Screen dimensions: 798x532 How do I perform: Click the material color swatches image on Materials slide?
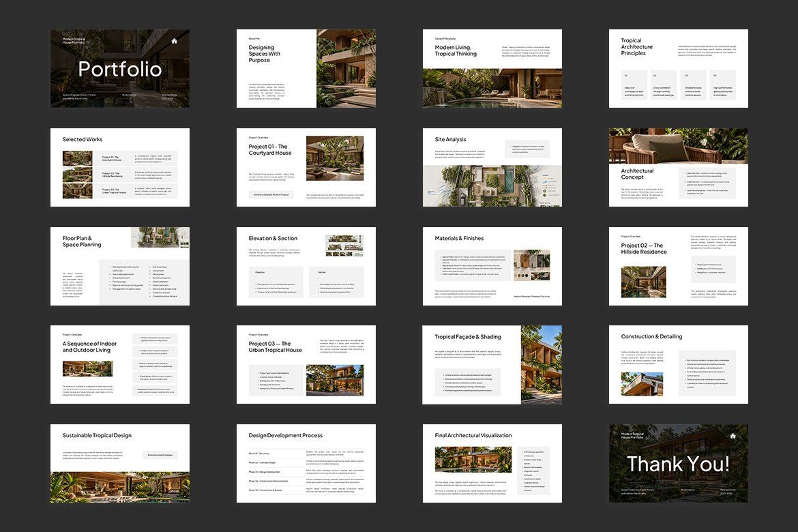click(532, 265)
